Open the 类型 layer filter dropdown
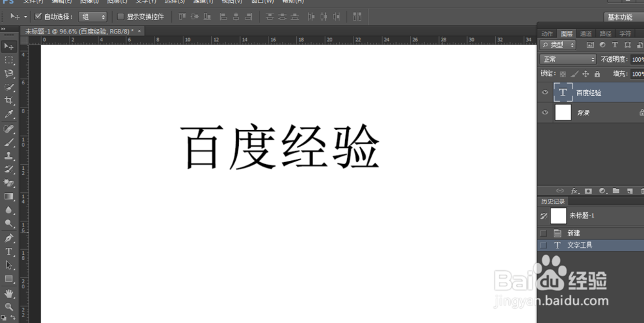644x323 pixels. coord(558,45)
